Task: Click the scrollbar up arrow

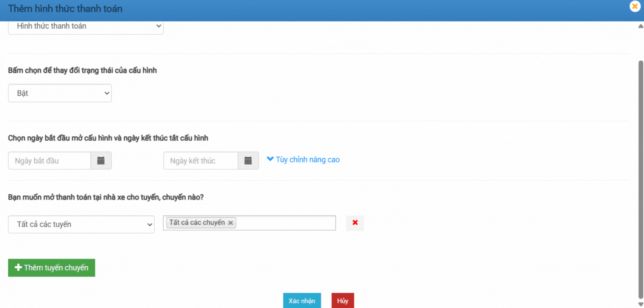Action: 640,26
